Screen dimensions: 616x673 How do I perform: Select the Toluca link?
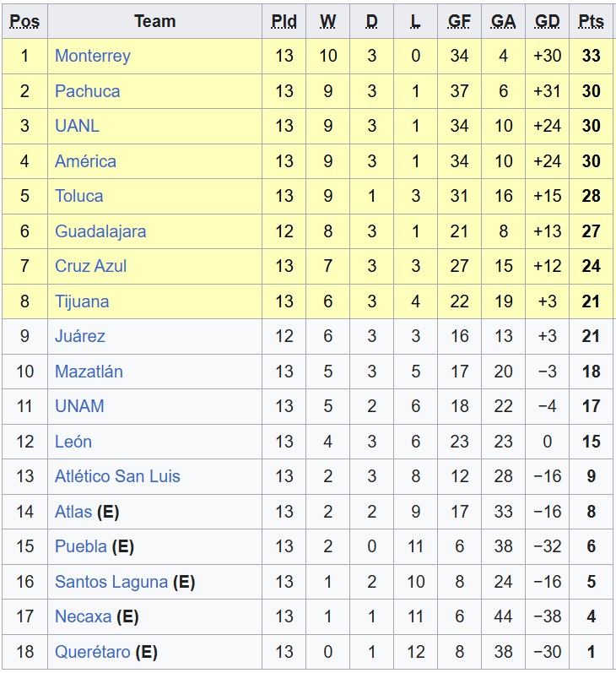click(x=79, y=196)
